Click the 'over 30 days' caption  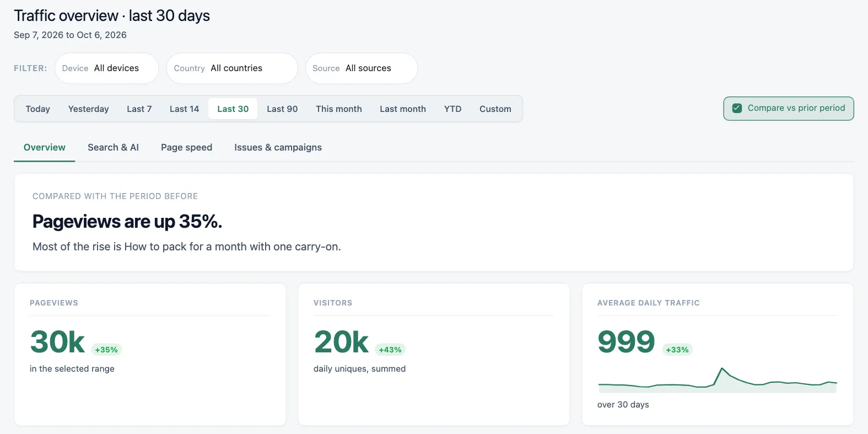click(623, 404)
